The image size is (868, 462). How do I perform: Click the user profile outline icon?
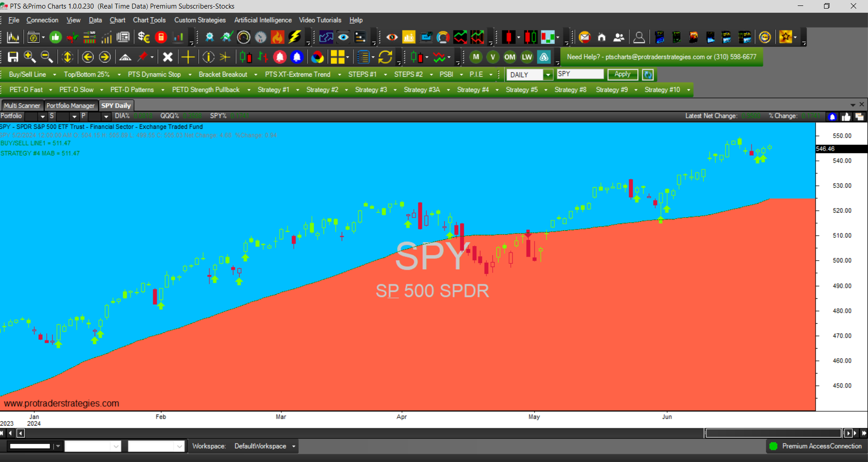[639, 37]
